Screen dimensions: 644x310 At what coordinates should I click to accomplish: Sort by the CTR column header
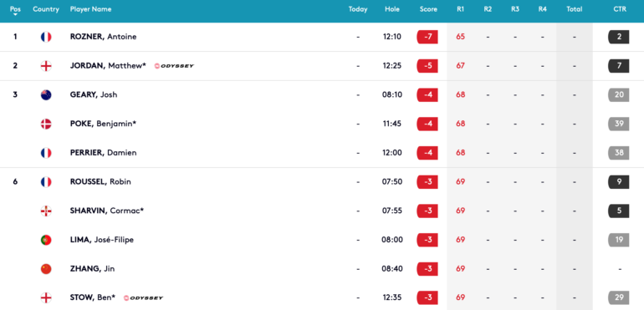(x=620, y=9)
